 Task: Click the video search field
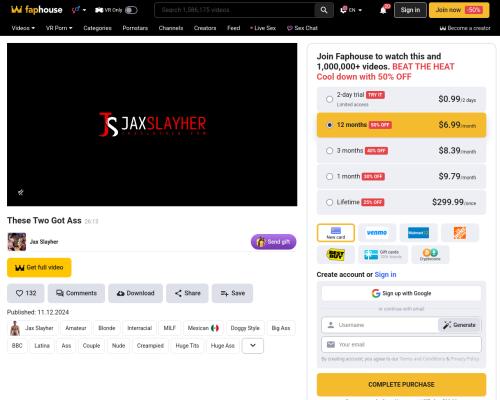click(235, 10)
